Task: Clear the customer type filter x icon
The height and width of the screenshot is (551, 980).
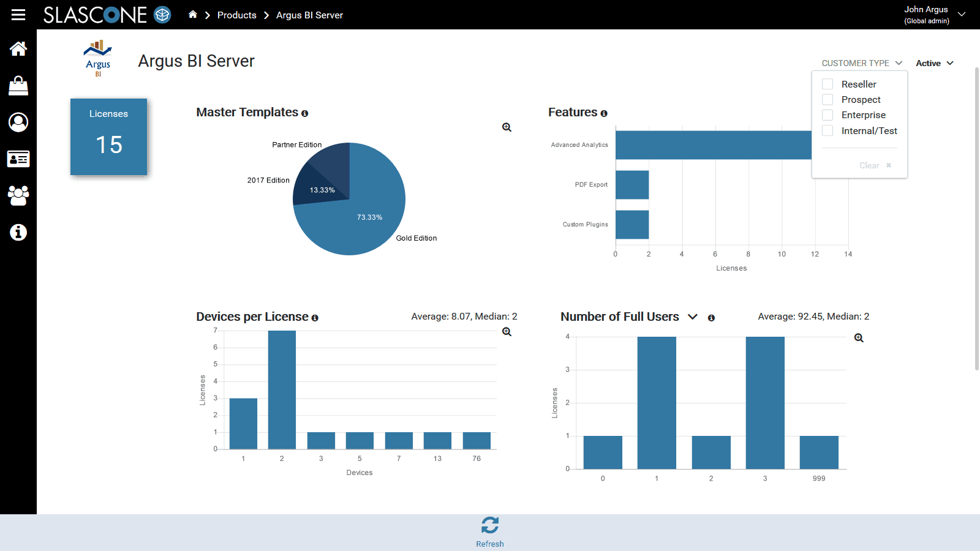Action: pos(889,165)
